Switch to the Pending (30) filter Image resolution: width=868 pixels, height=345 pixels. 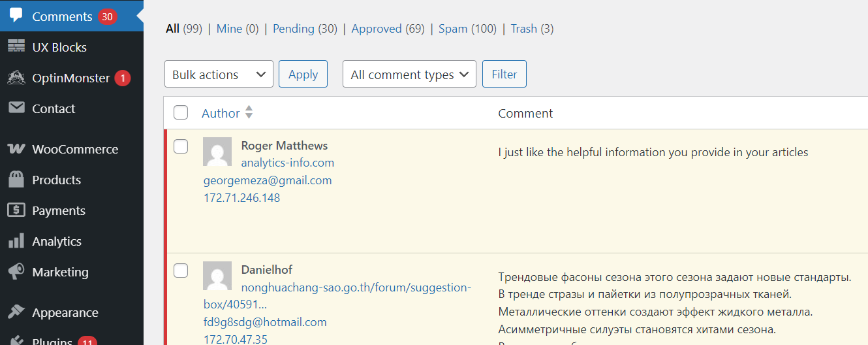click(305, 29)
